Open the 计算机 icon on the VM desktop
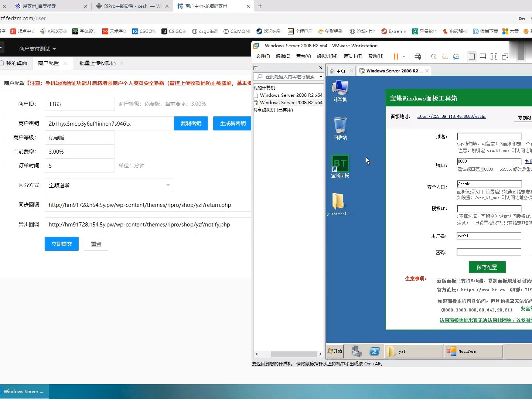This screenshot has height=399, width=532. click(340, 88)
